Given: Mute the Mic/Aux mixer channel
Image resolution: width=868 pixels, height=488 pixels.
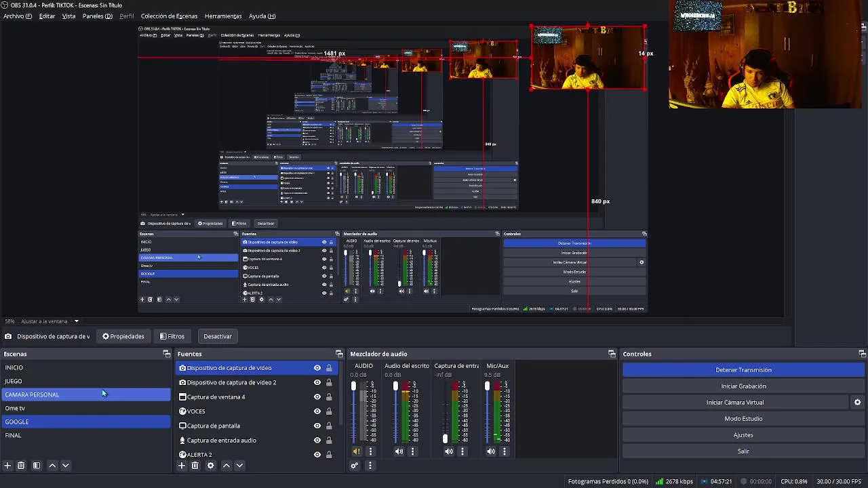Looking at the screenshot, I should pos(491,451).
